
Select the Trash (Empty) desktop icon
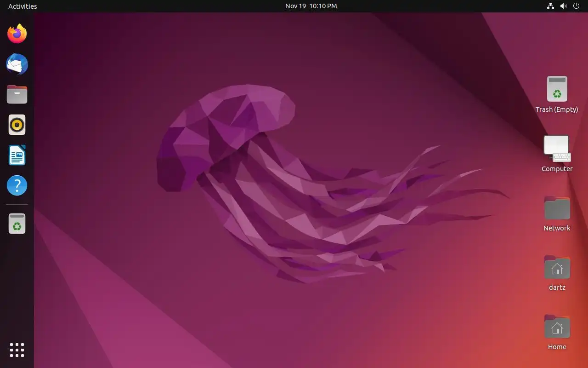click(x=557, y=89)
